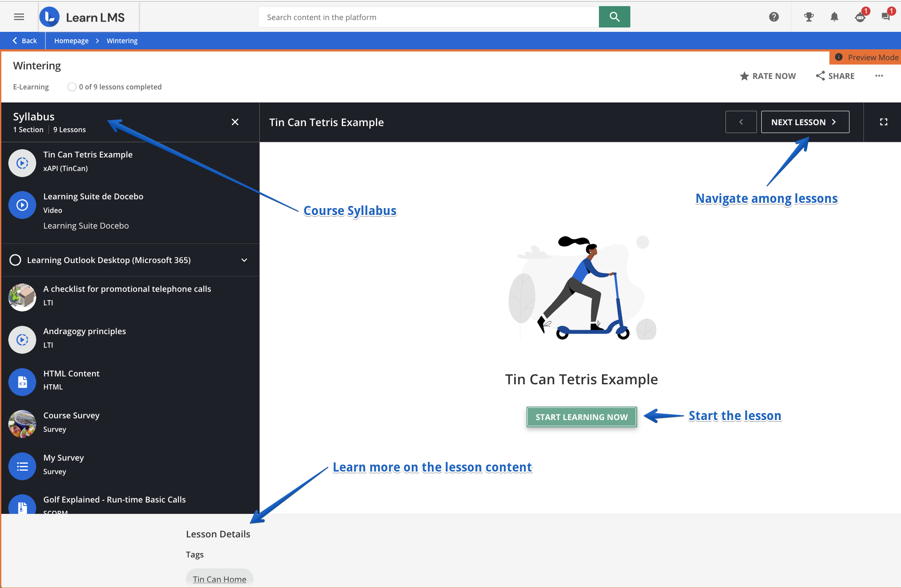Viewport: 901px width, 588px height.
Task: Expand Learning Outlook Desktop section chevron
Action: pos(244,260)
